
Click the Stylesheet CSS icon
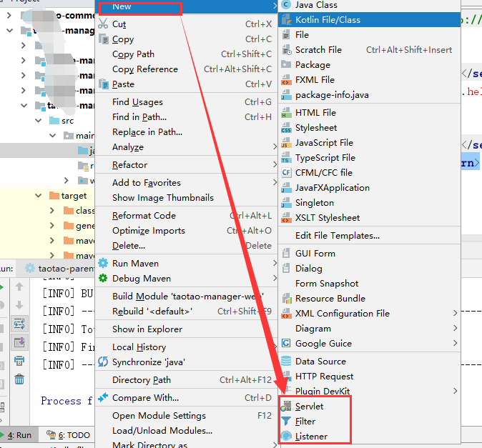[286, 127]
